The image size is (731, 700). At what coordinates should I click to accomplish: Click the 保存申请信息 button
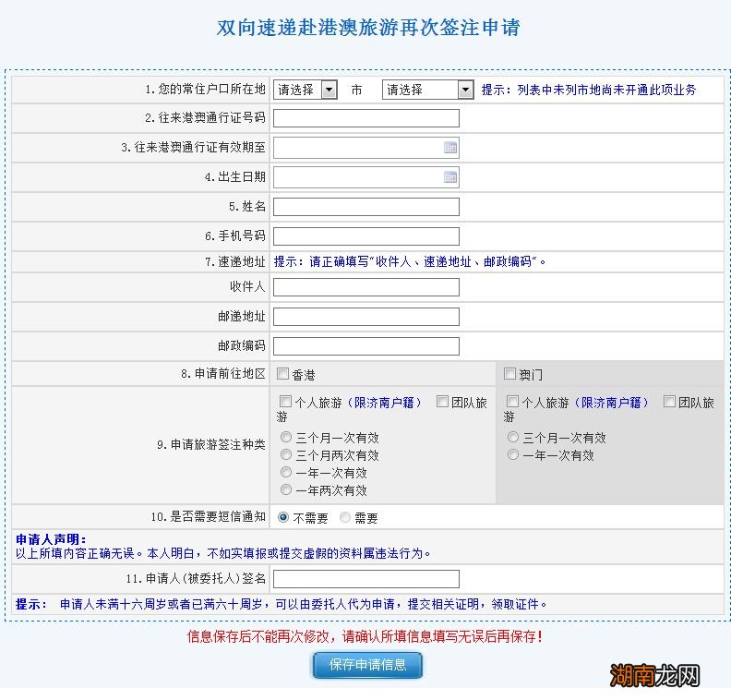coord(367,665)
